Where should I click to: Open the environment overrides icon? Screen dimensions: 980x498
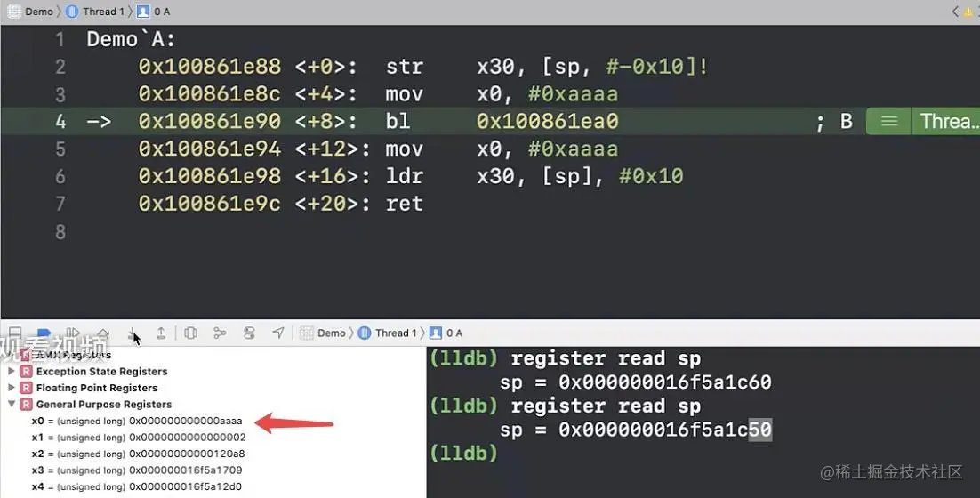click(249, 333)
